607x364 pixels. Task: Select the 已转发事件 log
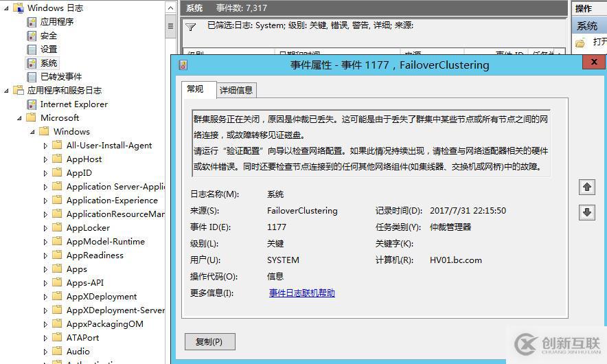pos(61,77)
